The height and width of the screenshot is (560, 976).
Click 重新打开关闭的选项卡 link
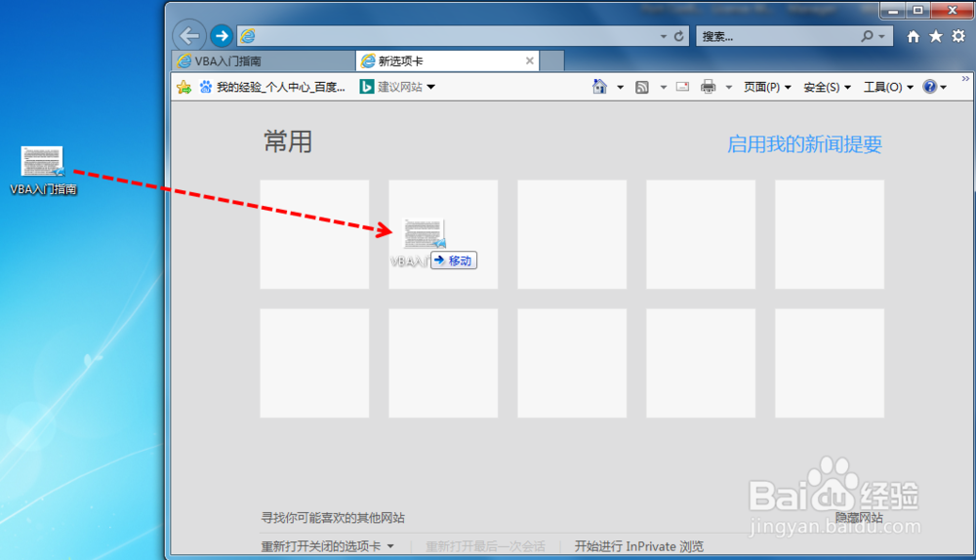pos(320,546)
